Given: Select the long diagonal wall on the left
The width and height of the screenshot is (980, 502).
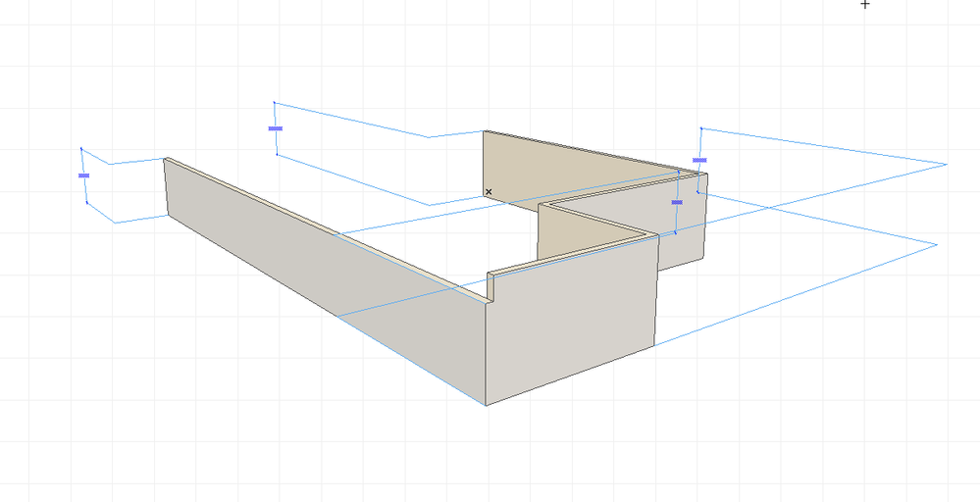Looking at the screenshot, I should (x=325, y=277).
